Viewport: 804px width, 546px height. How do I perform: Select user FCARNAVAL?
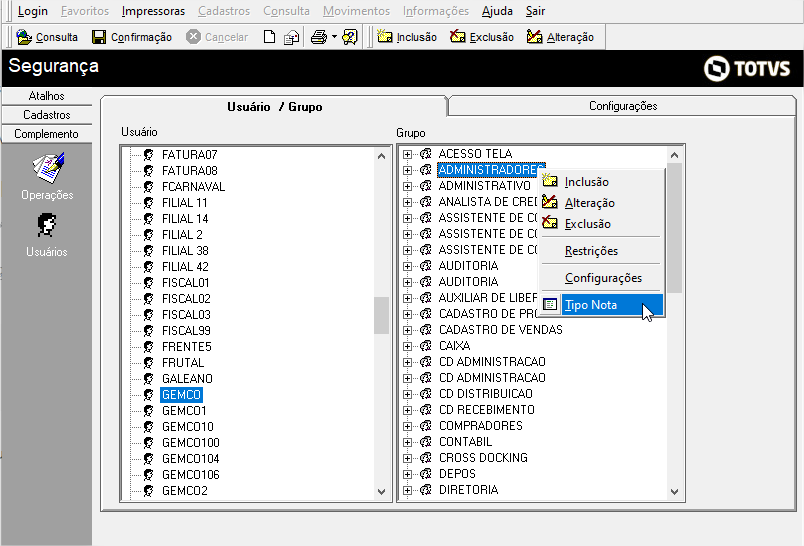coord(193,187)
